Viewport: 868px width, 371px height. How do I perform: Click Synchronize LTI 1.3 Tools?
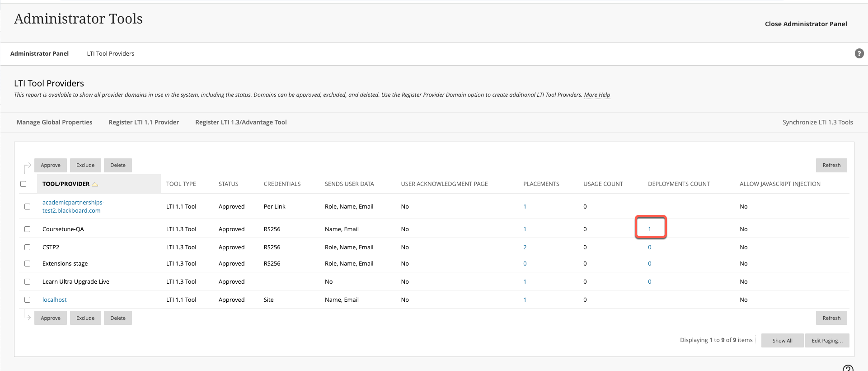[817, 122]
